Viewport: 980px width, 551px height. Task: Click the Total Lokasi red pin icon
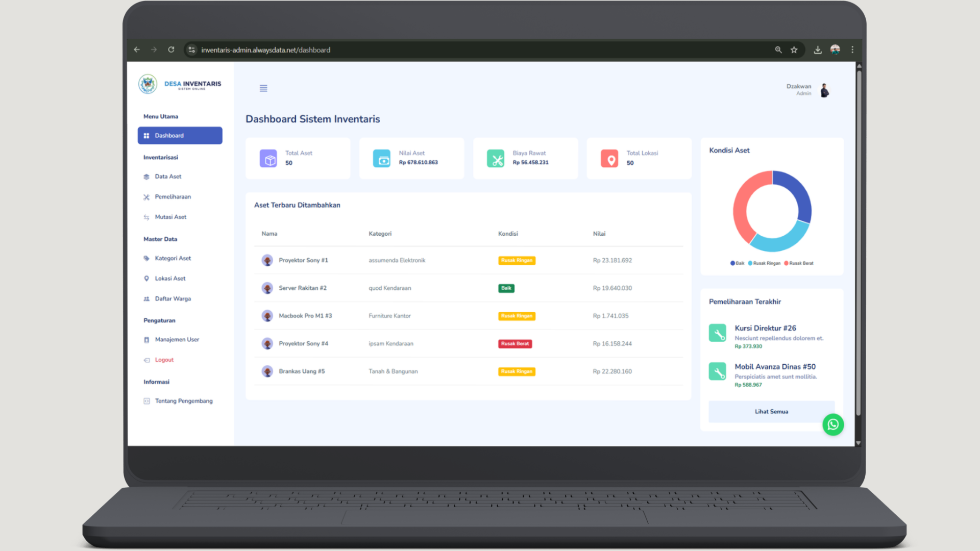click(609, 158)
